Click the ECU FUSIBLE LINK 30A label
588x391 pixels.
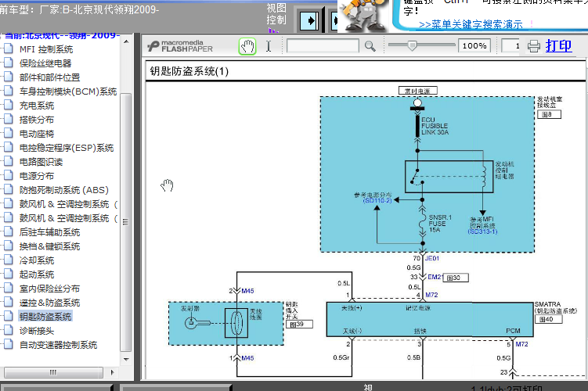[435, 126]
